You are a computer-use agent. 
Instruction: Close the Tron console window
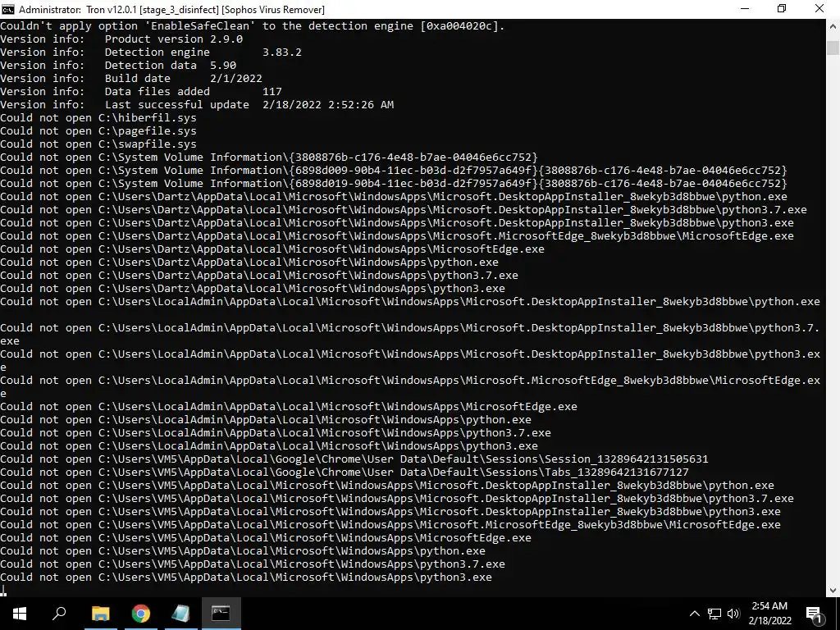[819, 9]
